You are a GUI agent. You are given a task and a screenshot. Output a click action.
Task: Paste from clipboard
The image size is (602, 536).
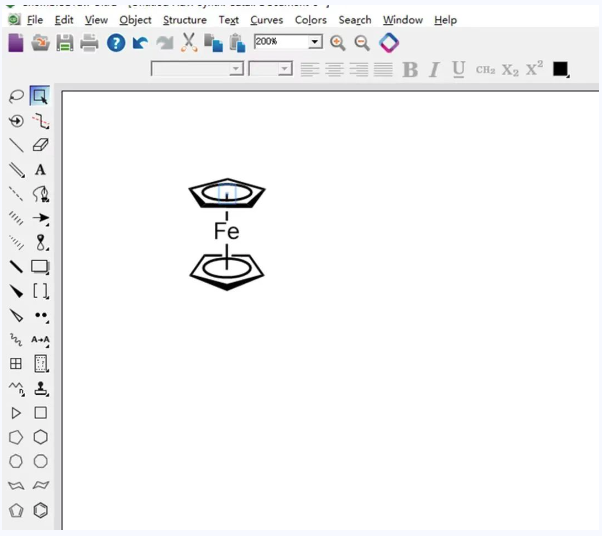pyautogui.click(x=237, y=43)
